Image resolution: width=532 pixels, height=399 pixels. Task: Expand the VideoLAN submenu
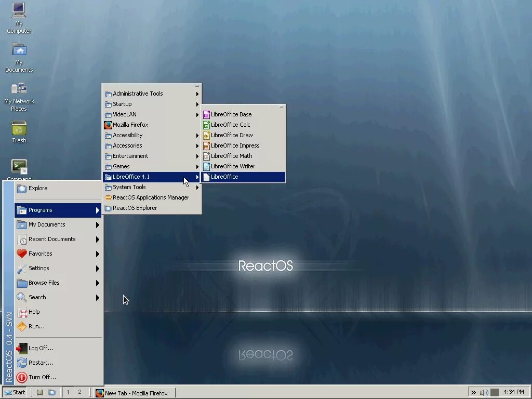[x=152, y=114]
